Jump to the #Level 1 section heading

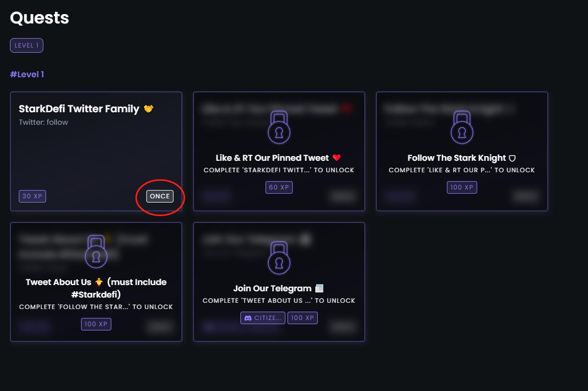[x=27, y=74]
